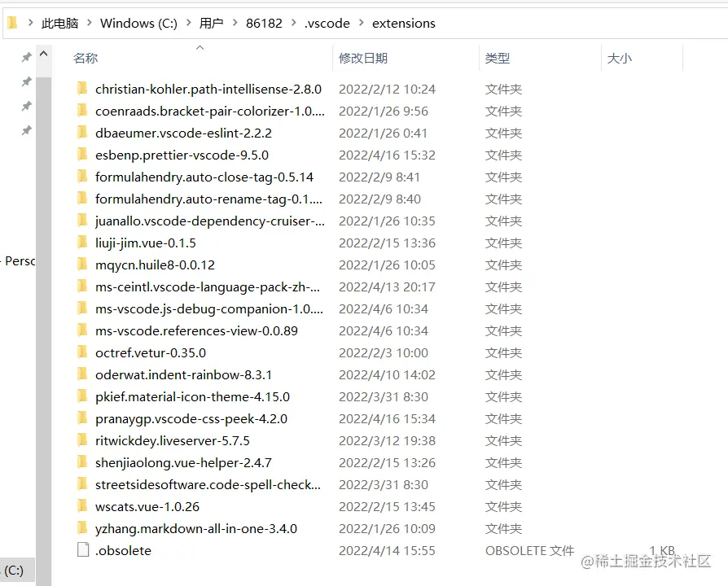Click folder icon of ms-vscode.references-view-0.0.89
Image resolution: width=728 pixels, height=586 pixels.
[82, 330]
